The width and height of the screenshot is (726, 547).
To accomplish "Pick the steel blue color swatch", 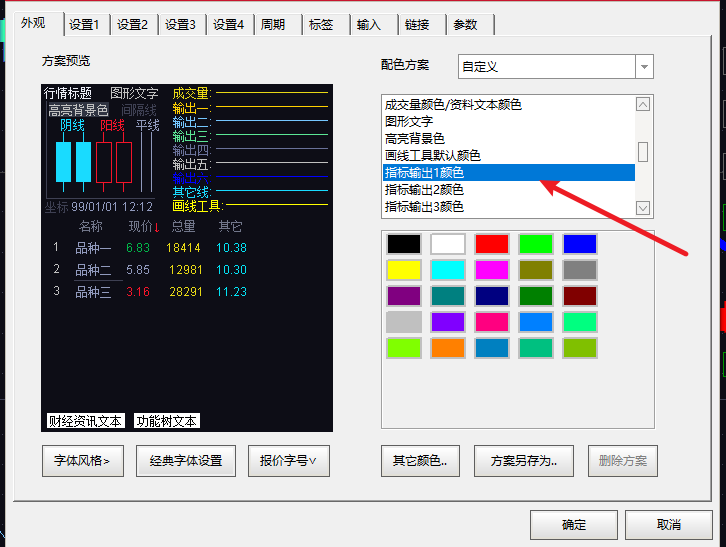I will point(492,348).
